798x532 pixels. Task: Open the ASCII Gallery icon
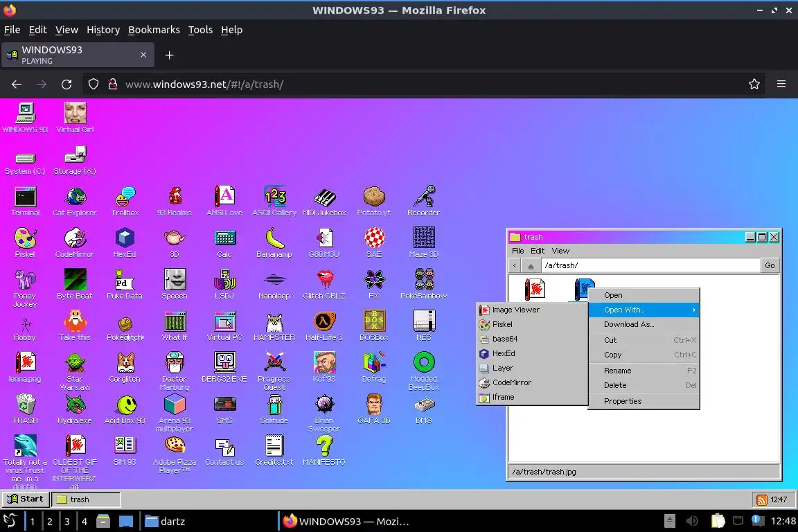click(274, 202)
